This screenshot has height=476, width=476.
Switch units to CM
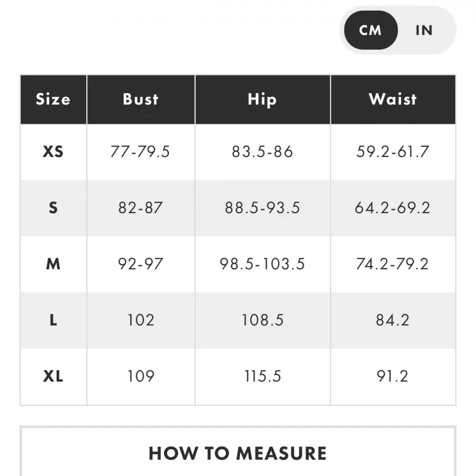coord(370,30)
